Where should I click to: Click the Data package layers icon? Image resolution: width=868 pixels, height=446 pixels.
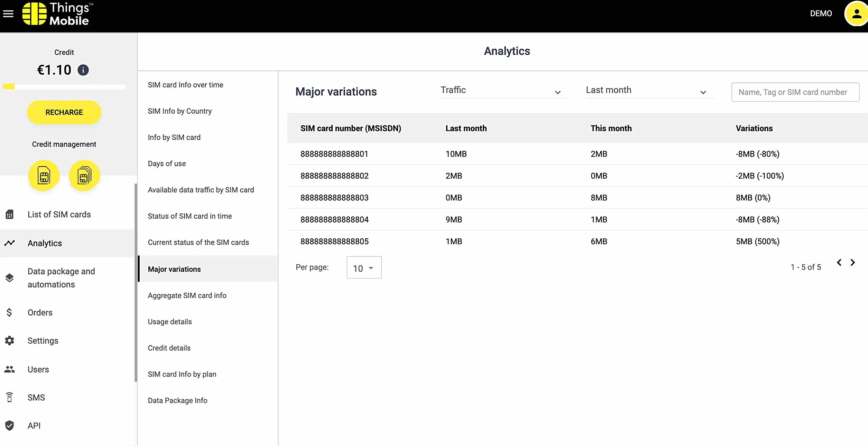point(10,278)
